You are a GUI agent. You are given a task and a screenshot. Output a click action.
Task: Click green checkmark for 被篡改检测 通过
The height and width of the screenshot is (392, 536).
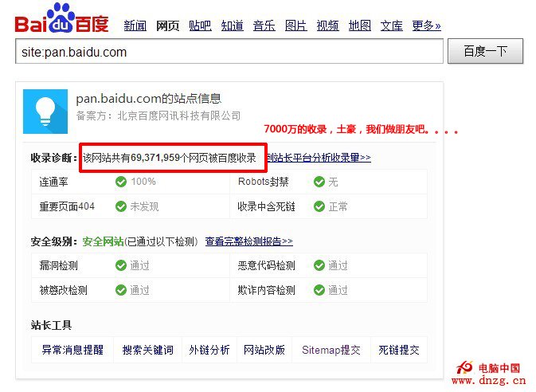(121, 290)
